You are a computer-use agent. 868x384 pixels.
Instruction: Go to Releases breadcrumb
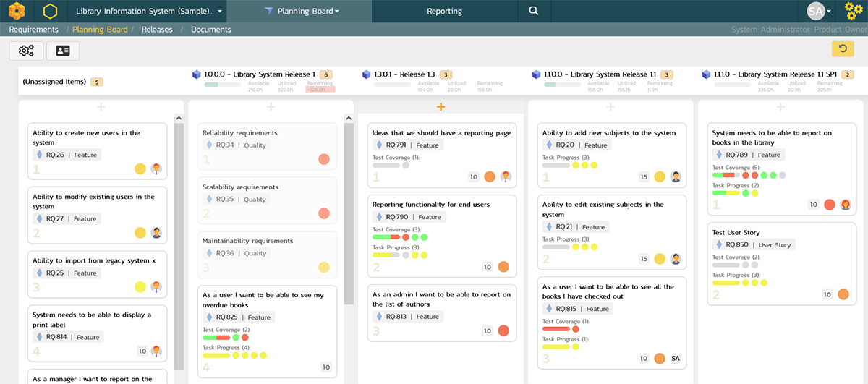click(157, 30)
